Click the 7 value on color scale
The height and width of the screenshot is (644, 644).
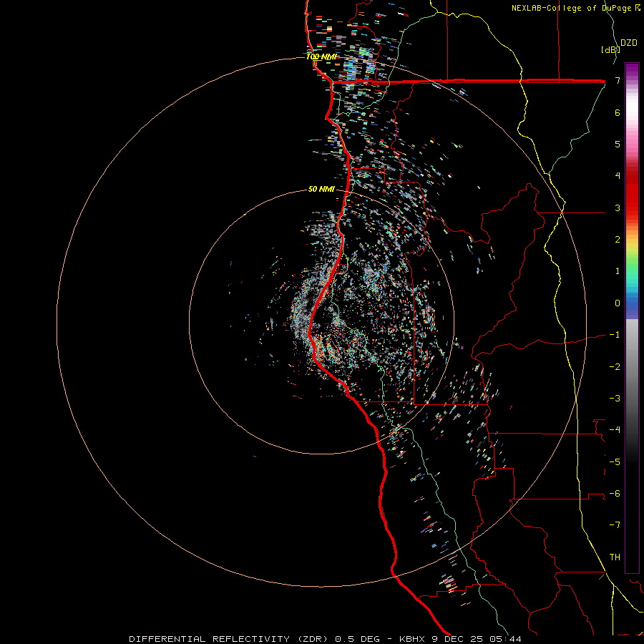tap(618, 80)
